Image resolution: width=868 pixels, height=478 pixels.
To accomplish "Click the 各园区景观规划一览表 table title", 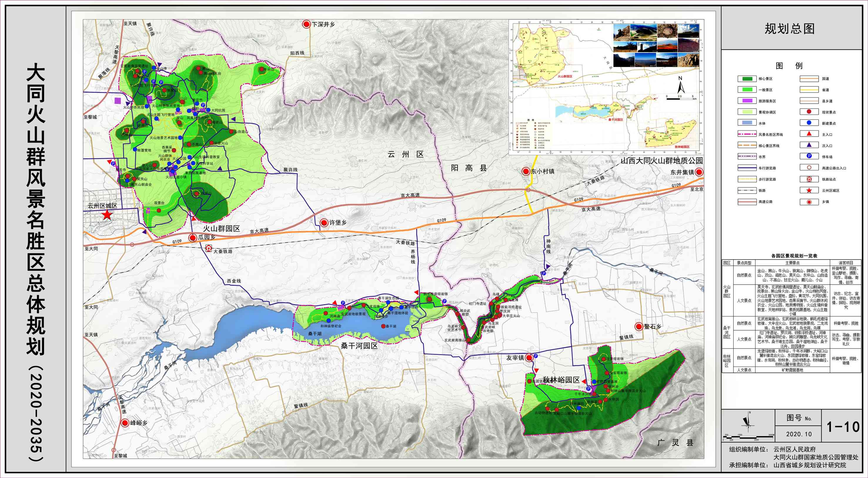I will [x=794, y=256].
